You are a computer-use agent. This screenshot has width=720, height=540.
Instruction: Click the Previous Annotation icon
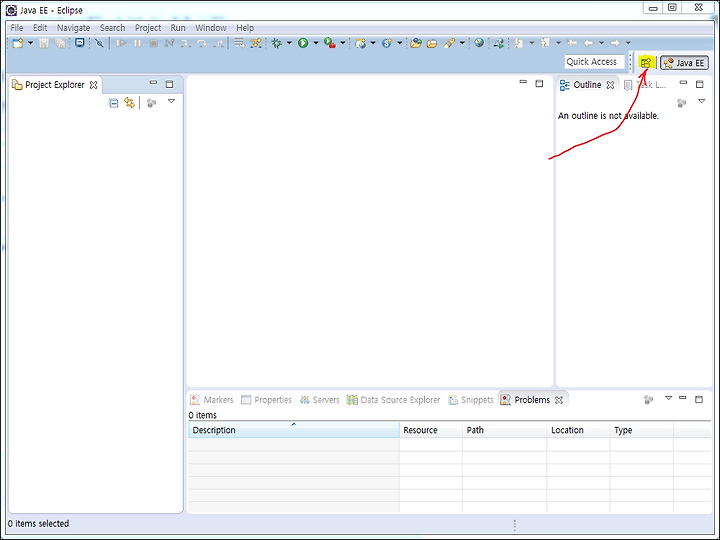pos(545,43)
